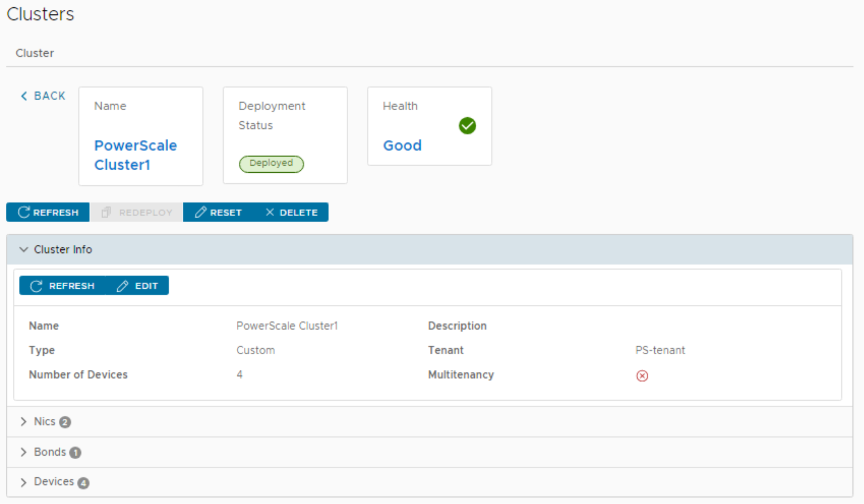Click the Tenant label
Image resolution: width=864 pixels, height=504 pixels.
pos(446,350)
